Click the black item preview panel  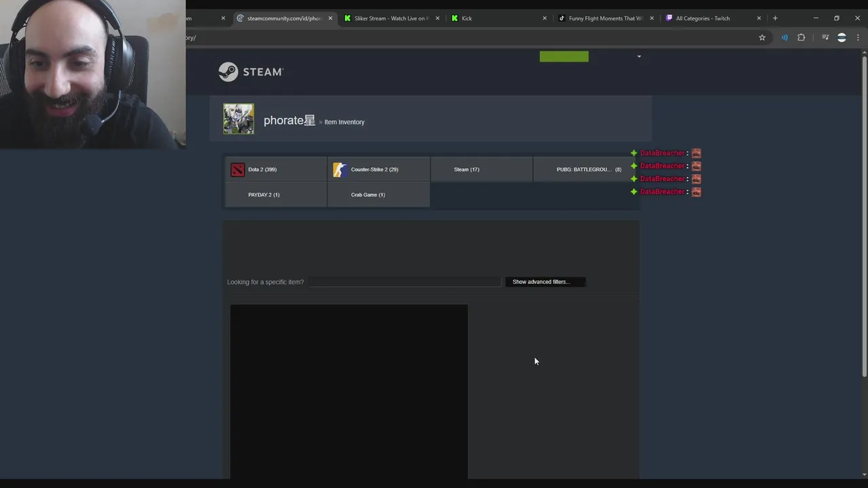click(349, 392)
